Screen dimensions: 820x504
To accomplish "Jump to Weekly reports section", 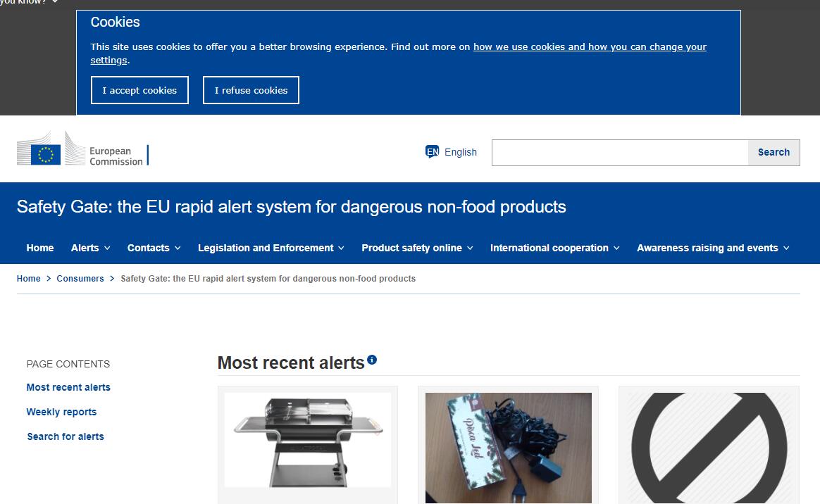I will click(61, 412).
